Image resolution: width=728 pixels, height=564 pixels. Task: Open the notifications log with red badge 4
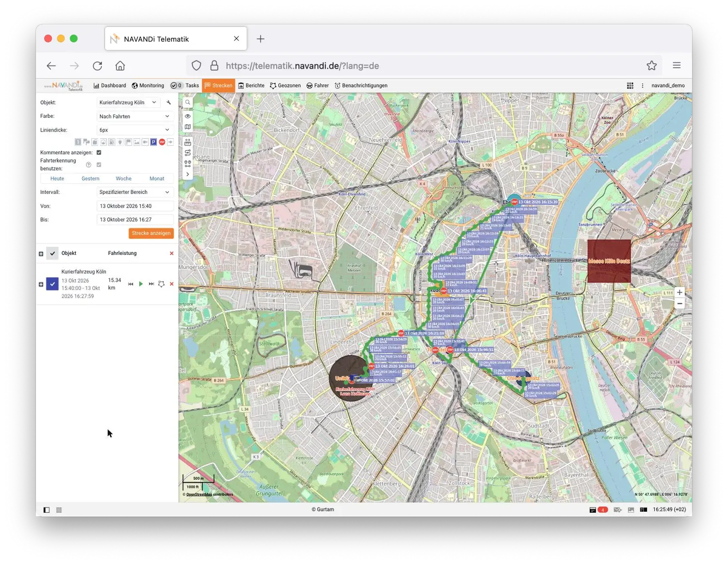click(598, 510)
